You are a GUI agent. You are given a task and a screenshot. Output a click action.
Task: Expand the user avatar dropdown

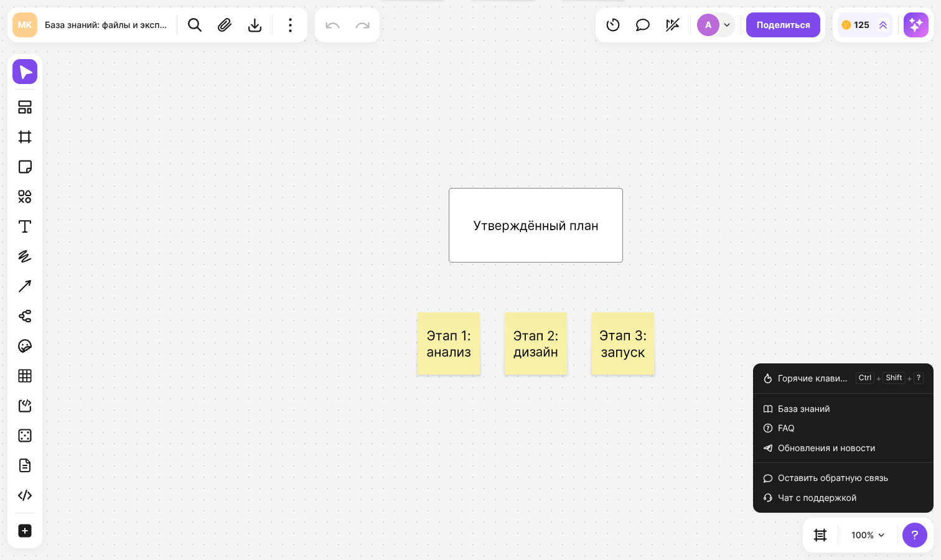pos(727,25)
